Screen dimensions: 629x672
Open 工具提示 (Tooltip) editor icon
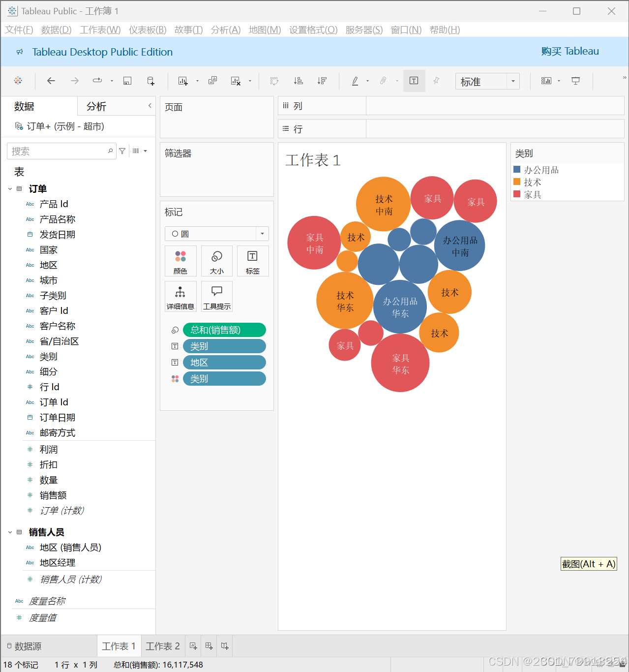point(216,296)
